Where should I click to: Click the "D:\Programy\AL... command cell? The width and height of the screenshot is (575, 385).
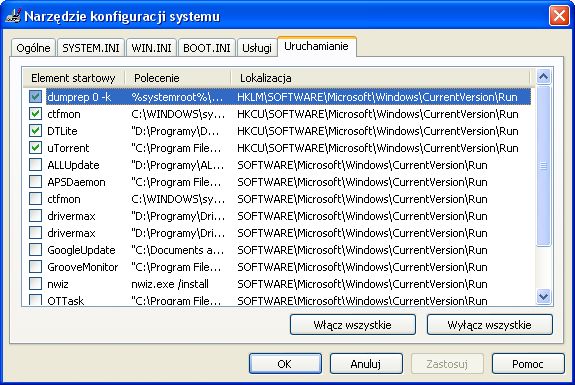click(x=177, y=165)
